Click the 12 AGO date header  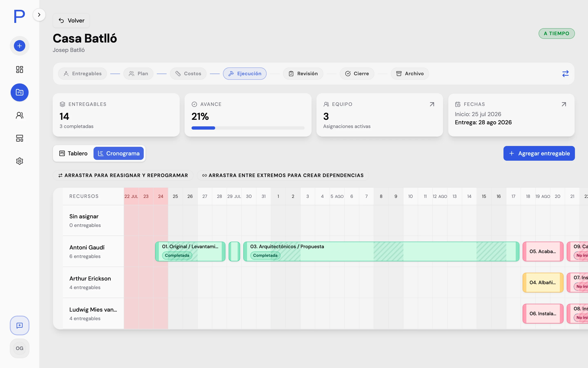[x=440, y=196]
